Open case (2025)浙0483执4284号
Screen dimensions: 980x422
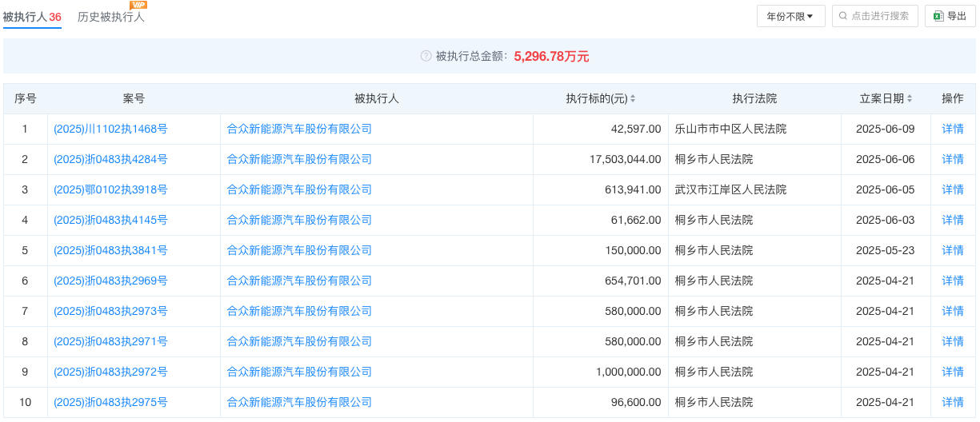tap(110, 159)
